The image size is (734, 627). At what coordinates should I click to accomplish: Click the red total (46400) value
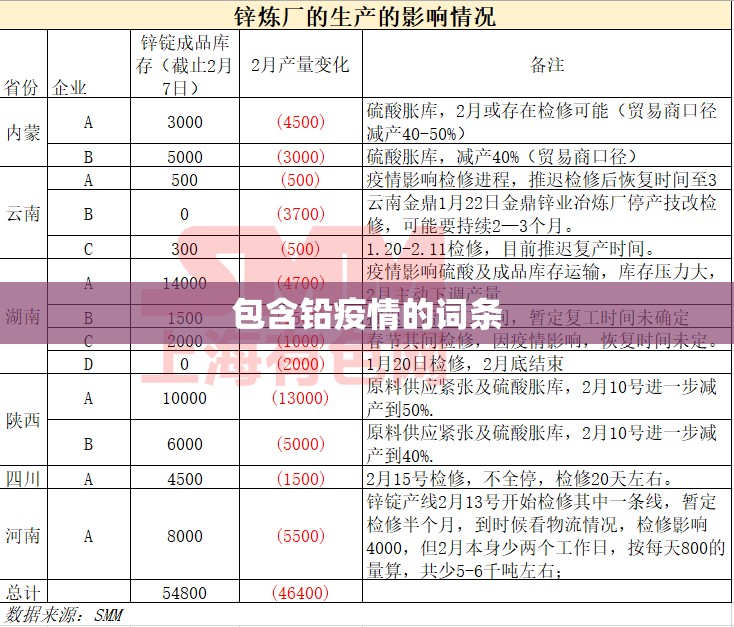click(x=301, y=593)
